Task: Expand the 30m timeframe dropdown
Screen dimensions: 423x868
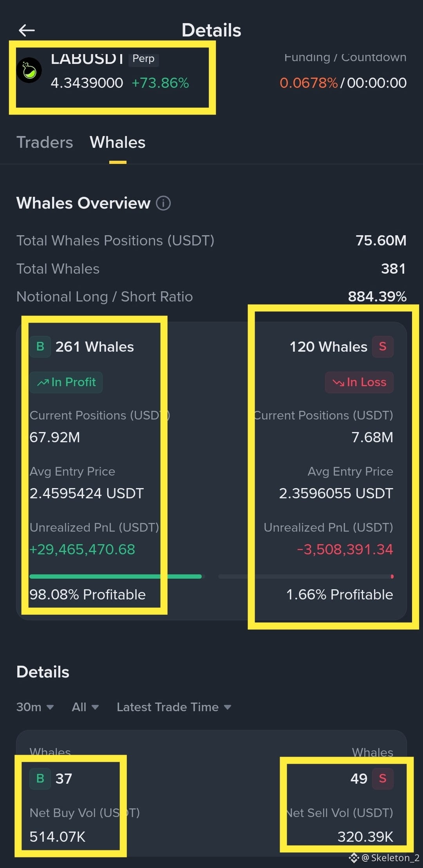Action: [x=35, y=707]
